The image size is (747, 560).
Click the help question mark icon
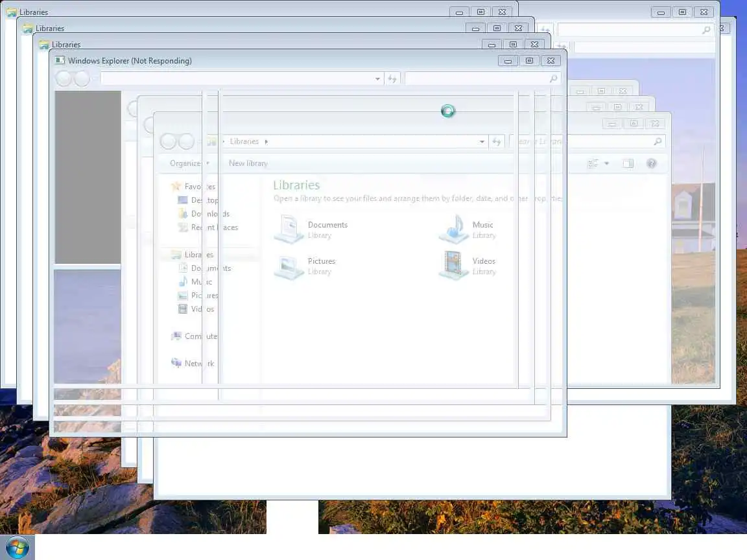coord(651,163)
